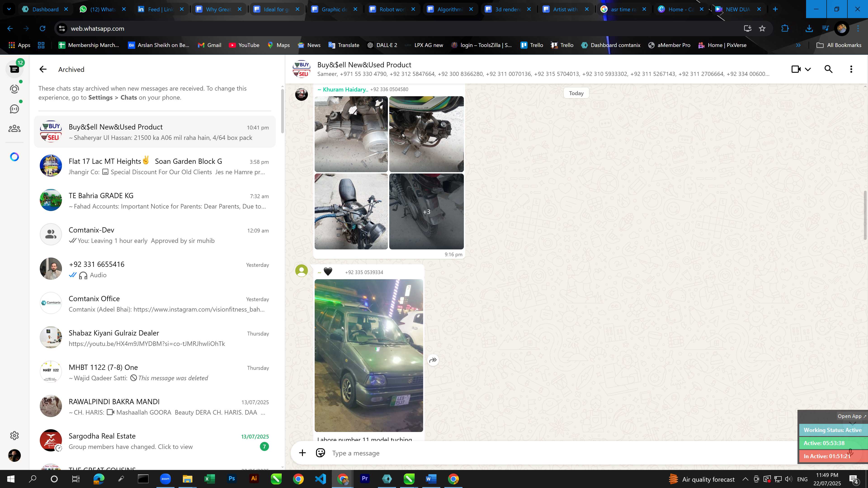Open the Chats icon with 12 badge
The width and height of the screenshot is (868, 488).
coord(14,69)
